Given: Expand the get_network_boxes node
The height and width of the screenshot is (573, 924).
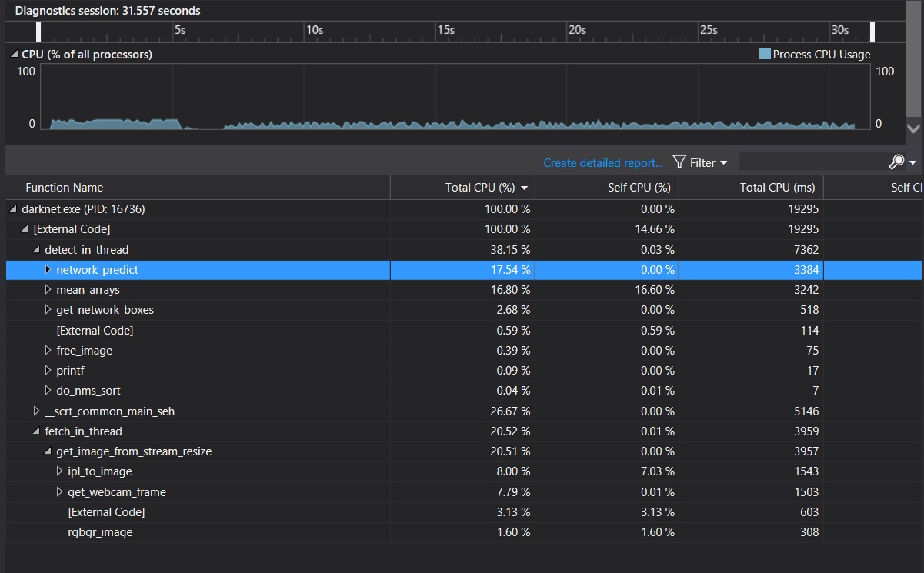Looking at the screenshot, I should (48, 310).
